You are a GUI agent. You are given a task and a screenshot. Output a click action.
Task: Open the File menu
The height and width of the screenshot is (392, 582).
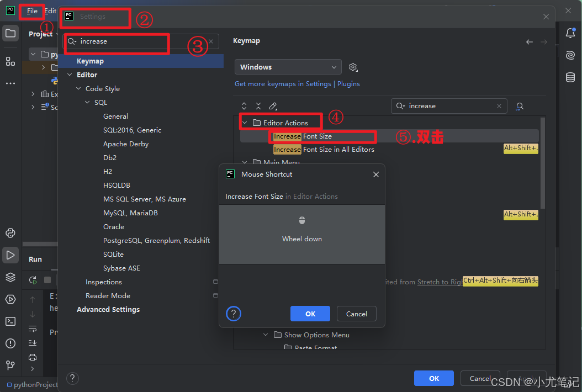[32, 10]
